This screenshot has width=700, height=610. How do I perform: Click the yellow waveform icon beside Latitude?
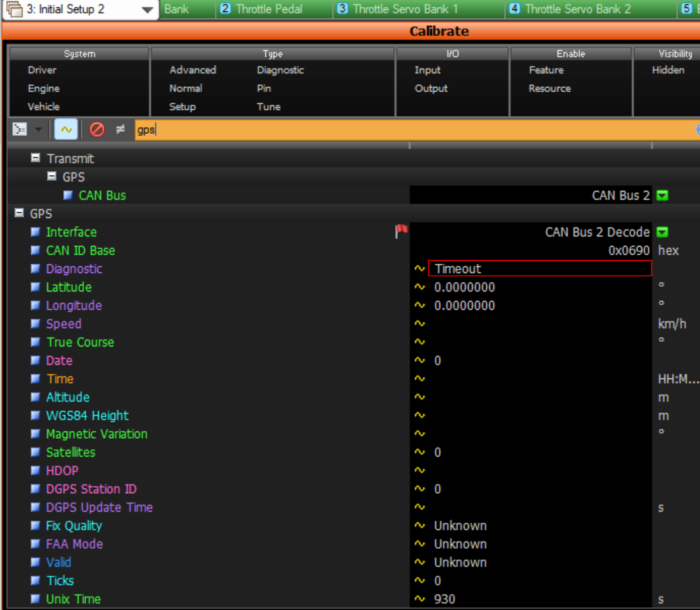click(419, 287)
